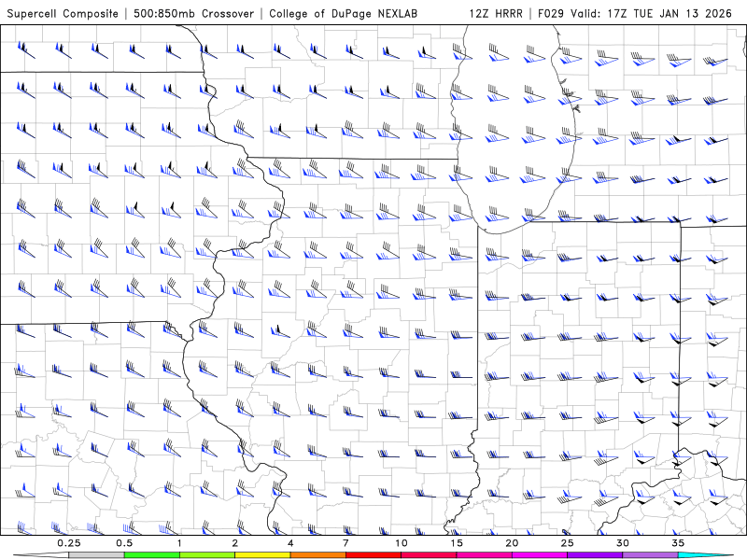747x560 pixels.
Task: Click the '1' legend tick label
Action: click(179, 543)
